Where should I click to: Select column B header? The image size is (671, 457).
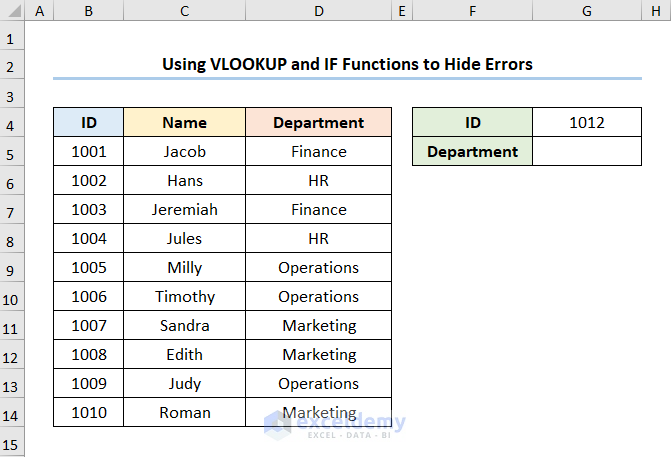(89, 10)
